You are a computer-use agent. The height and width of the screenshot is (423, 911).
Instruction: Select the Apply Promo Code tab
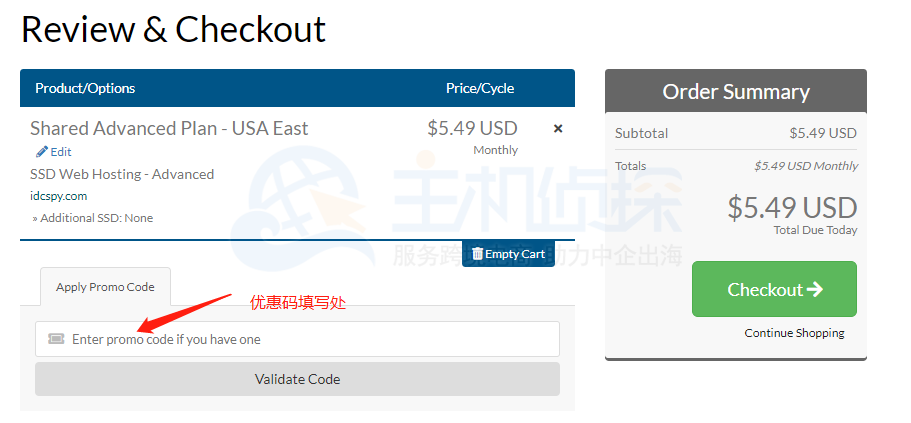(x=105, y=287)
